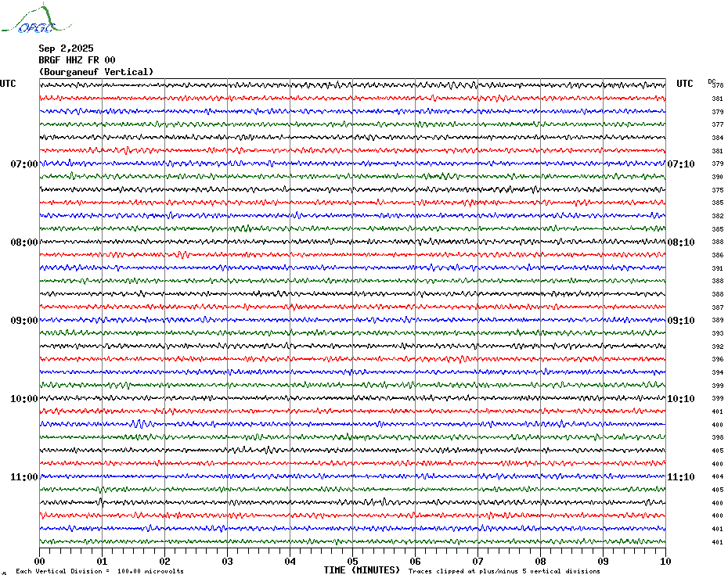Click the UTC label at top right
The height and width of the screenshot is (582, 728).
click(684, 84)
